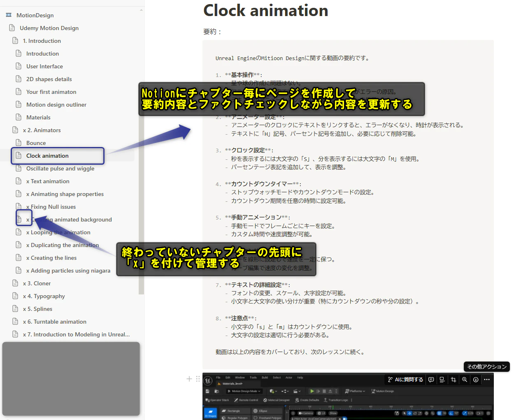Open Tools menu in Unreal image
521x420 pixels.
[x=253, y=378]
